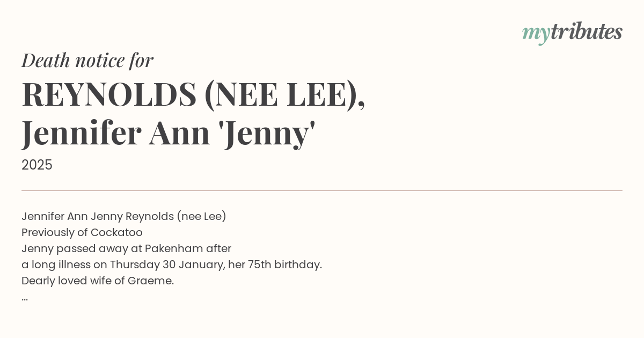The image size is (644, 338).
Task: Click '(NEE LEE),' in the heading
Action: click(x=285, y=95)
